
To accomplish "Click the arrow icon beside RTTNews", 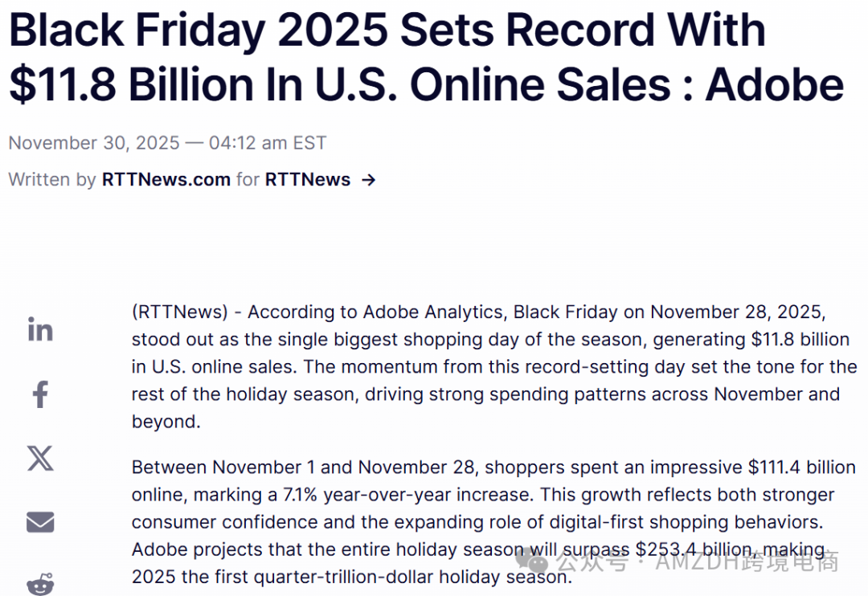I will click(x=369, y=180).
